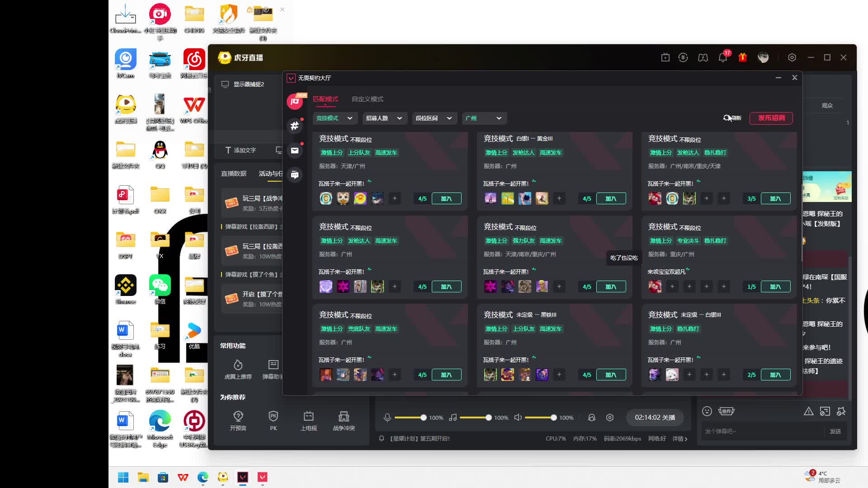Toggle the music note audio icon
Screen dimensions: 868x488
coord(453,418)
